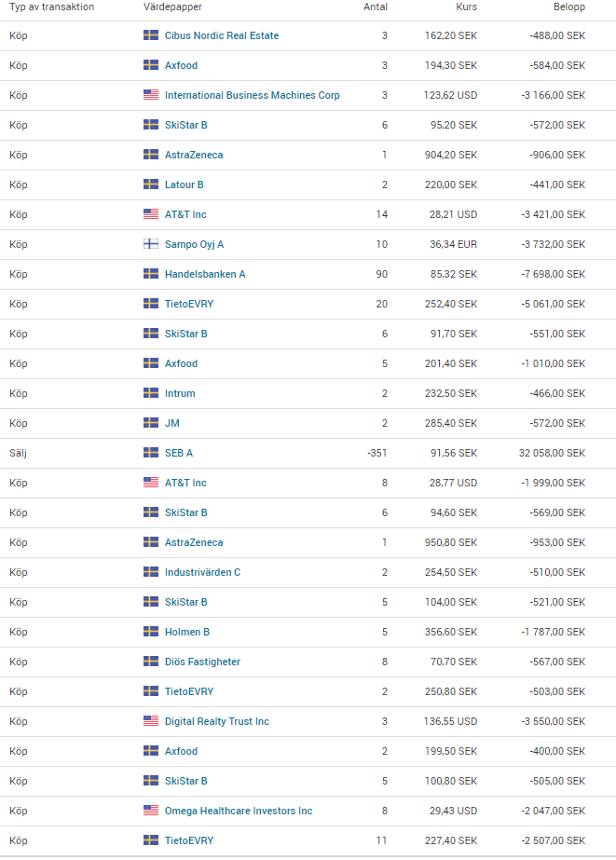
Task: Click the Swedish flag beside Handelsbanken A
Action: (x=151, y=274)
